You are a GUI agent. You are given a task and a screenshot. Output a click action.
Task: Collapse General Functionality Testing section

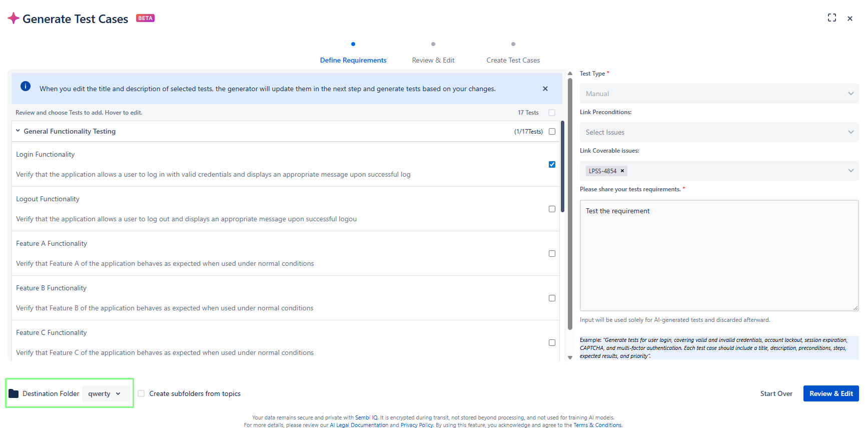coord(18,131)
